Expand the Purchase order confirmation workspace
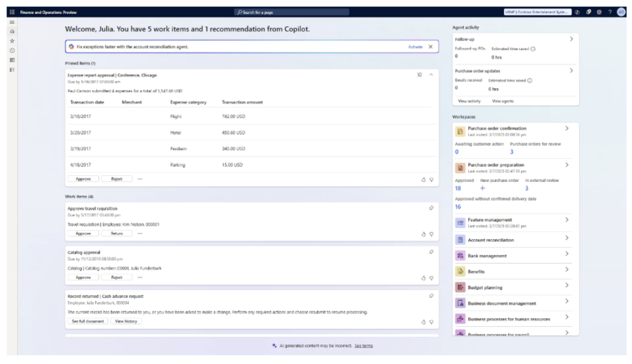 pyautogui.click(x=567, y=128)
